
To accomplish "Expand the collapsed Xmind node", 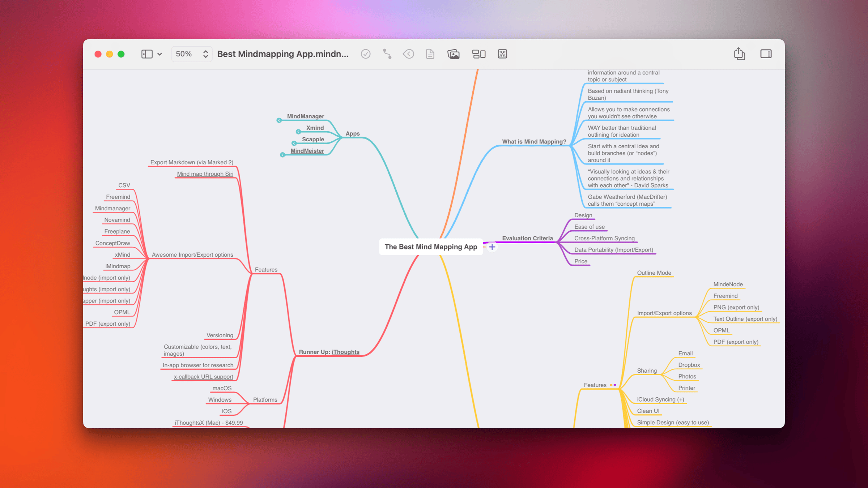I will pyautogui.click(x=298, y=132).
